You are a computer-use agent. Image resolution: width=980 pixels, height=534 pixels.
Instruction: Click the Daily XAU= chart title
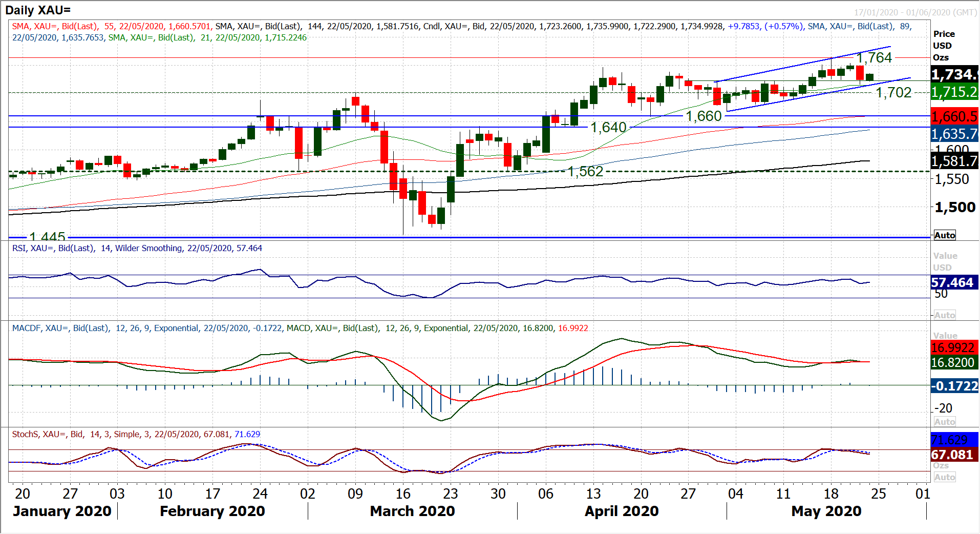coord(38,10)
